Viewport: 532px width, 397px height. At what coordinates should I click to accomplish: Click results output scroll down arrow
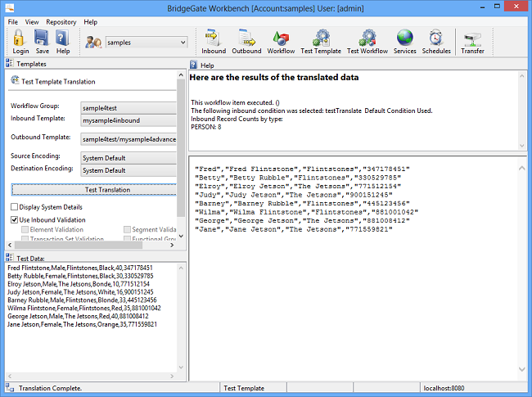coord(522,369)
